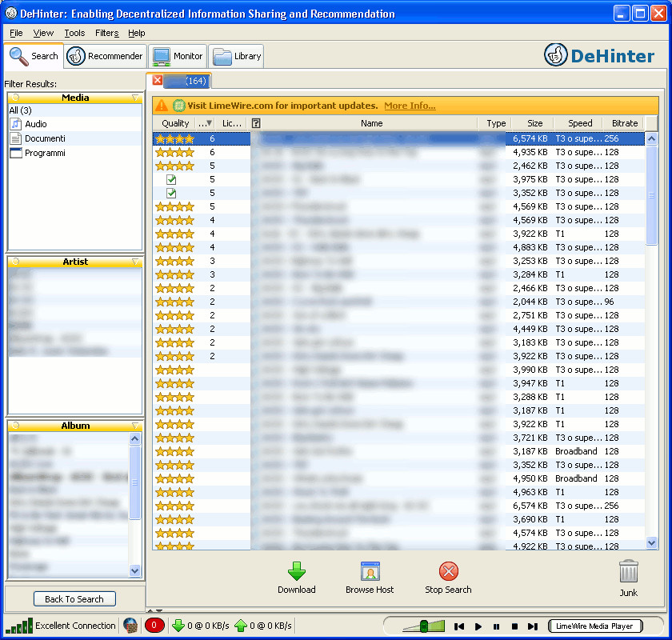Screen dimensions: 672x640
Task: Adjust the media player volume slider
Action: pyautogui.click(x=423, y=626)
